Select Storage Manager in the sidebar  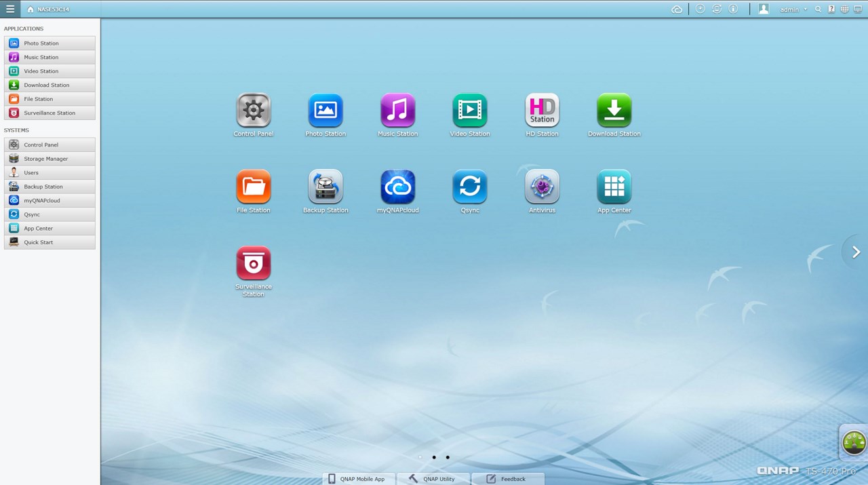click(50, 159)
